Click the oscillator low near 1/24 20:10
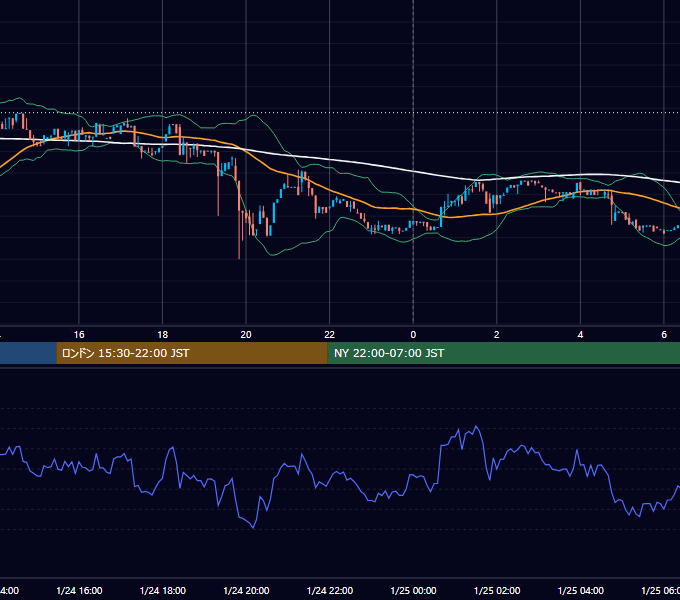680x600 pixels. pyautogui.click(x=253, y=527)
